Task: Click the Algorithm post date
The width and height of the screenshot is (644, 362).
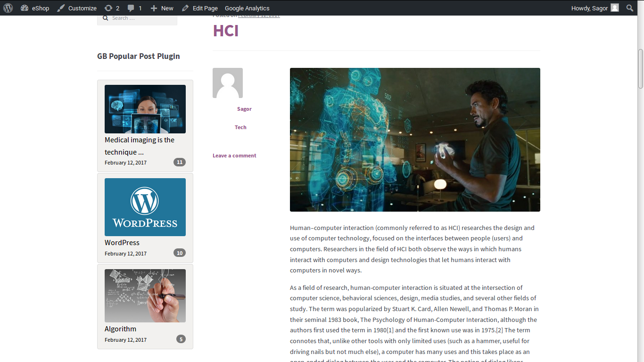Action: (x=125, y=340)
